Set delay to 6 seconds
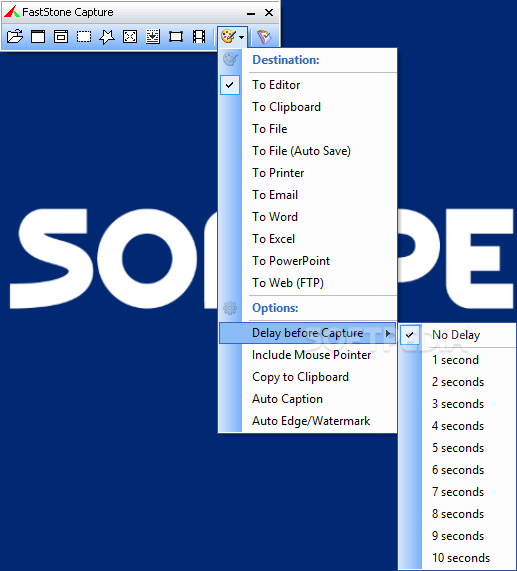The image size is (517, 571). 458,470
